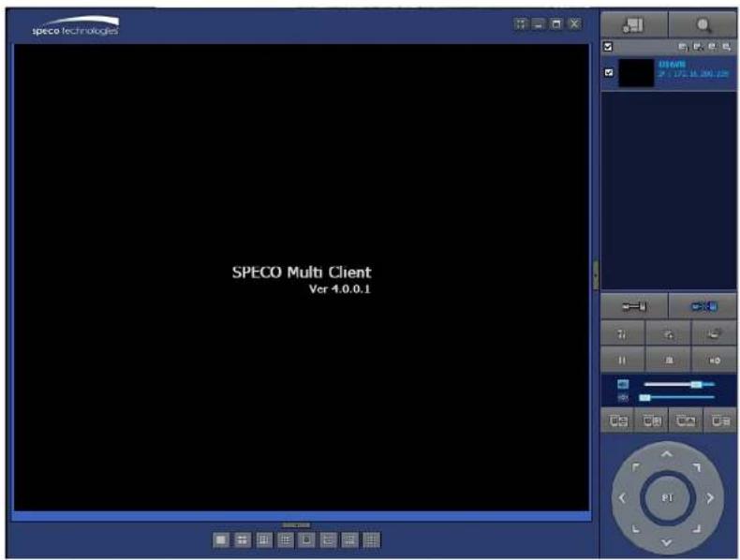The height and width of the screenshot is (560, 740).
Task: Click the speco technologies logo
Action: coord(76,26)
